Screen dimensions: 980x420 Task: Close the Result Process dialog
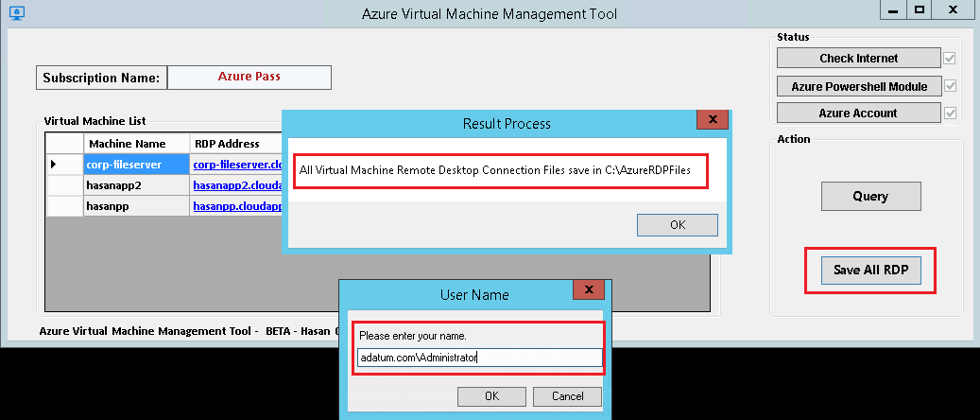(x=712, y=119)
